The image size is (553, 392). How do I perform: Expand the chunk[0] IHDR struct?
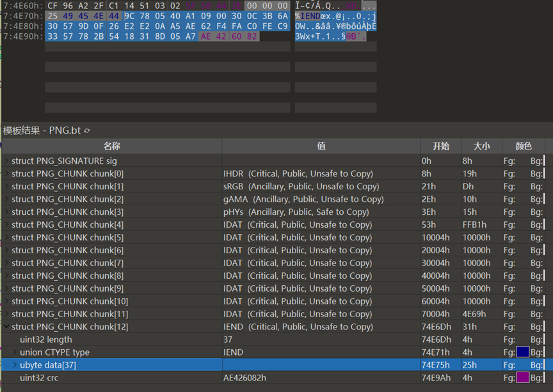click(x=6, y=173)
